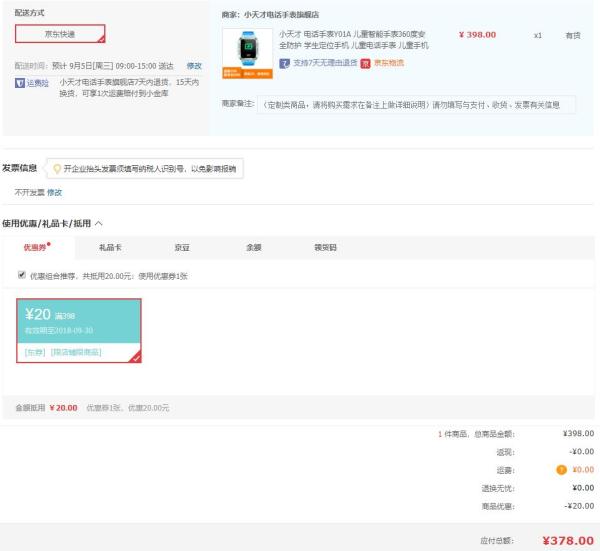Image resolution: width=600 pixels, height=551 pixels.
Task: Click the orange 运费 help icon
Action: click(561, 469)
